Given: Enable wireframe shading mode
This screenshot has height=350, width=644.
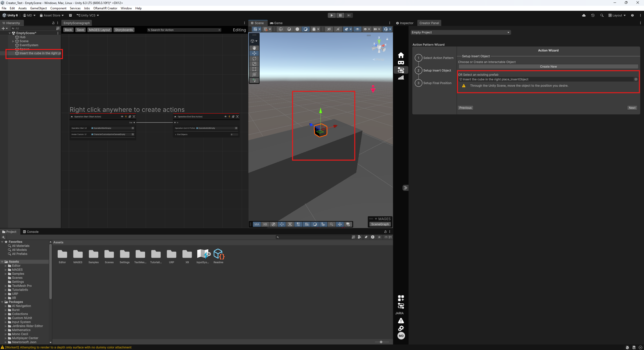Looking at the screenshot, I should [281, 29].
